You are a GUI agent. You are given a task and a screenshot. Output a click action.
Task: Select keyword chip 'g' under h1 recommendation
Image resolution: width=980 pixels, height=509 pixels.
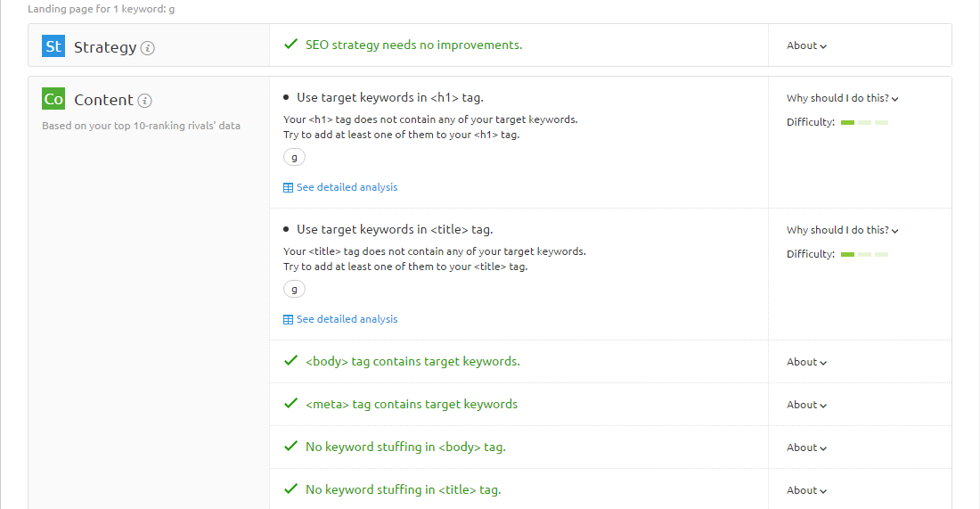pos(294,157)
